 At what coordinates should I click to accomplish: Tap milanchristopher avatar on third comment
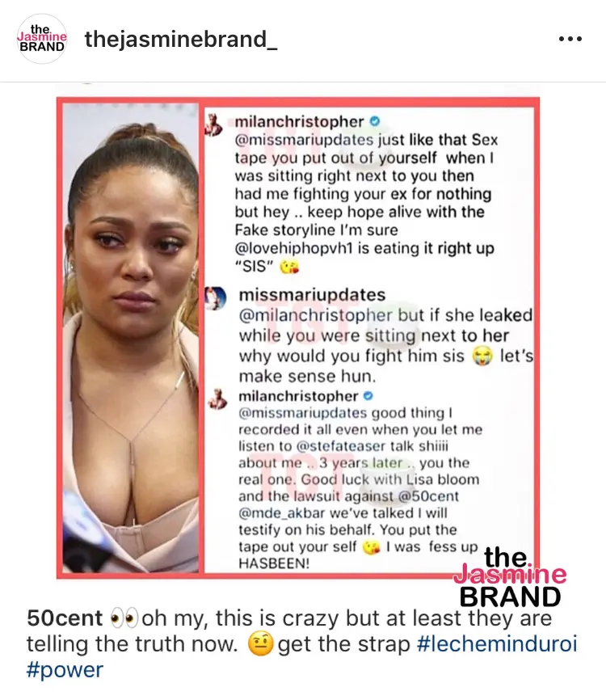coord(218,399)
